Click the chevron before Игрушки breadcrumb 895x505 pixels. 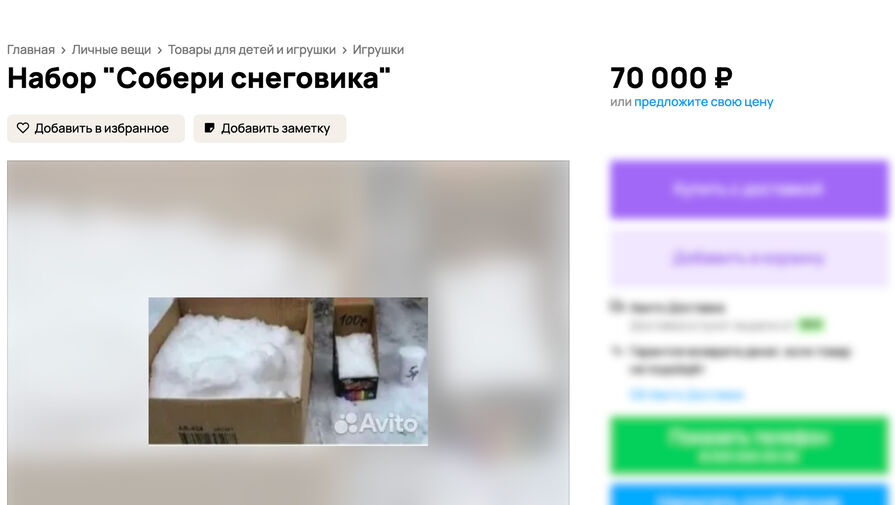pyautogui.click(x=344, y=50)
